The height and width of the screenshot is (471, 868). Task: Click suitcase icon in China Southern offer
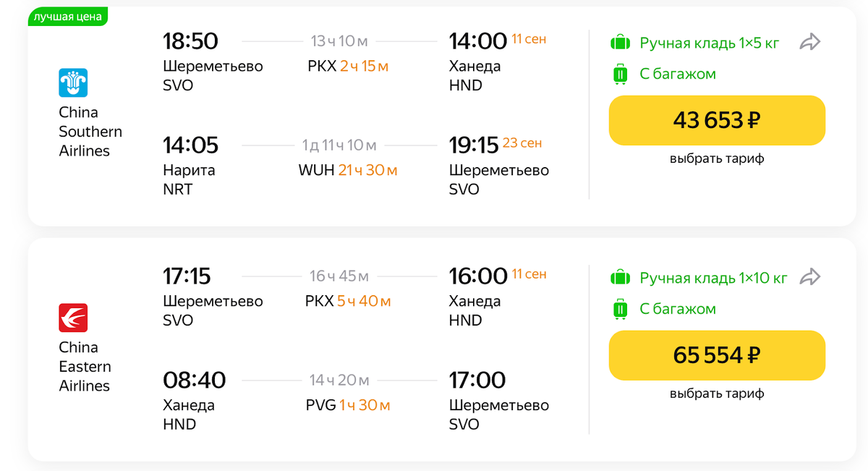point(621,74)
